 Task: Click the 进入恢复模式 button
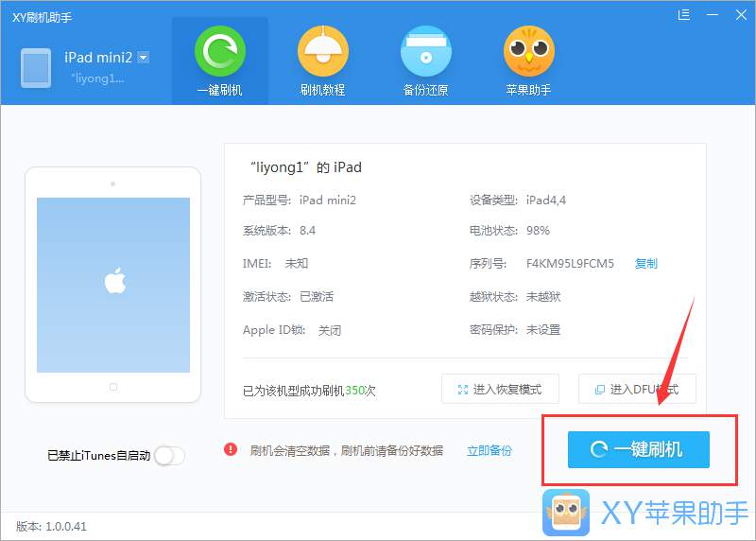500,389
